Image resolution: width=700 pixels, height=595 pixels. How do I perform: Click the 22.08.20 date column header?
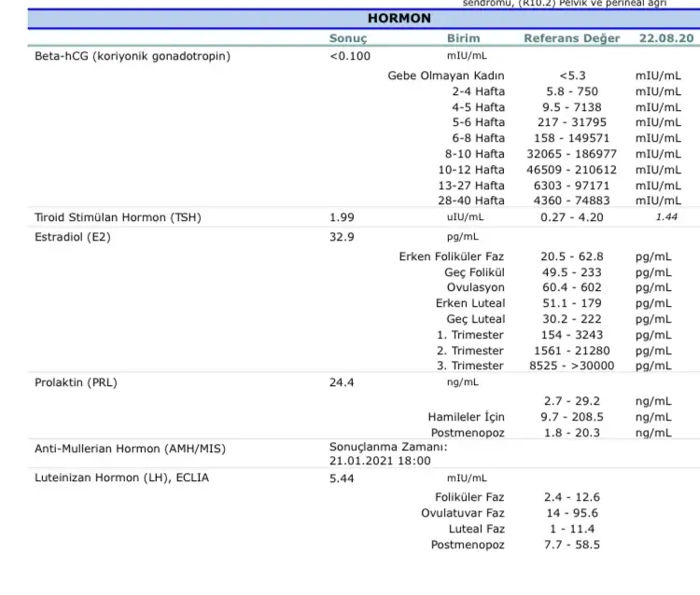tap(666, 38)
